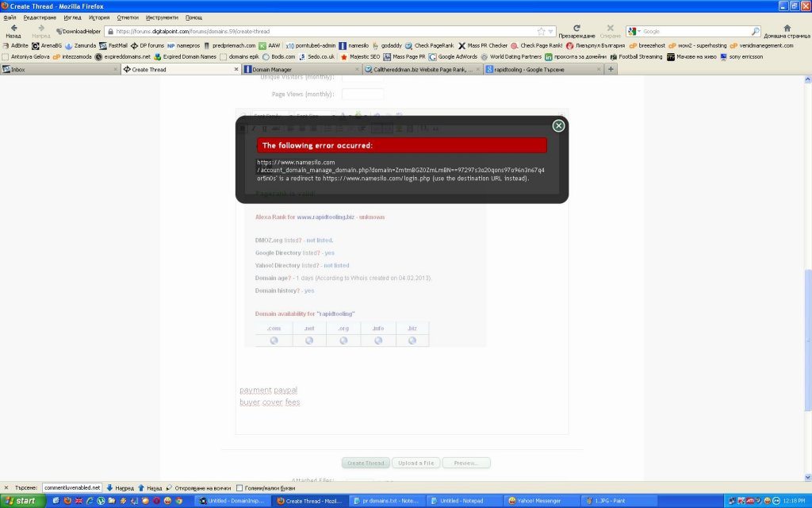812x508 pixels.
Task: Open the Zamunda bookmark
Action: point(80,45)
